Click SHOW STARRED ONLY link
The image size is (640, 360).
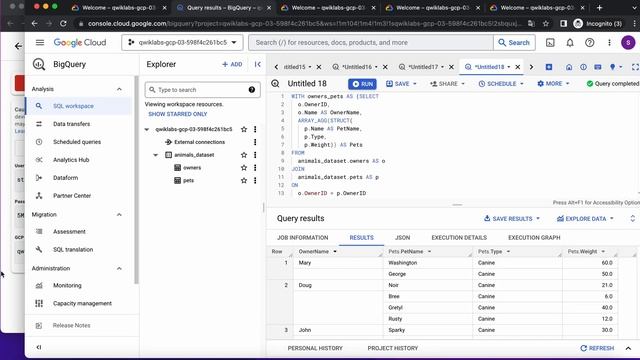(x=178, y=114)
